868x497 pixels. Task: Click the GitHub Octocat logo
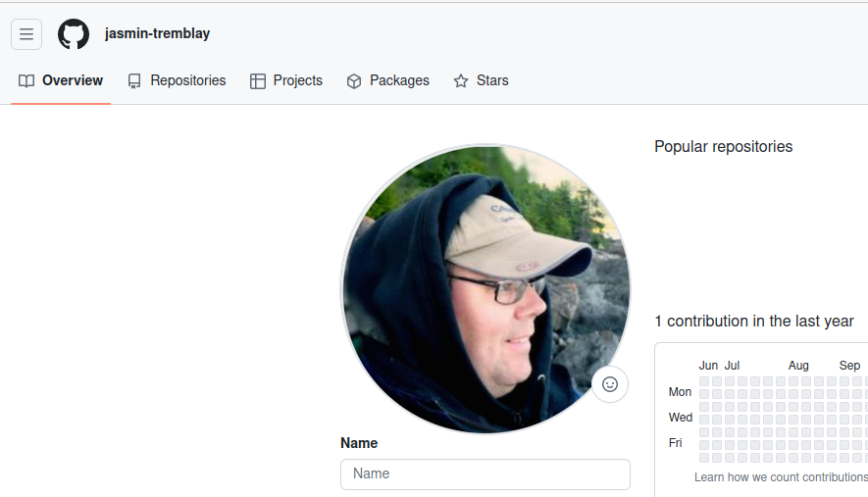[x=74, y=34]
